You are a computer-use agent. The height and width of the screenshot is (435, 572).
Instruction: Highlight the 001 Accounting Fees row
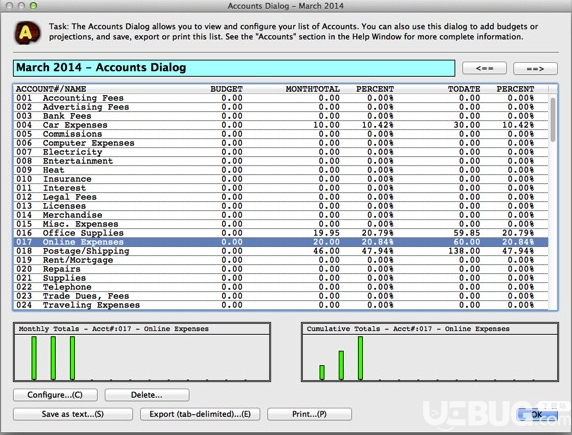(x=281, y=98)
